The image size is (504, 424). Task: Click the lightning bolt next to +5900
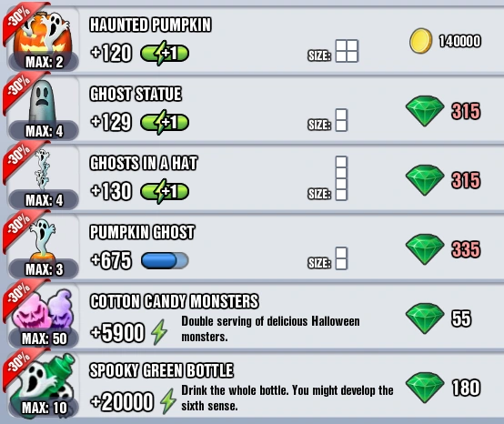[x=159, y=332]
